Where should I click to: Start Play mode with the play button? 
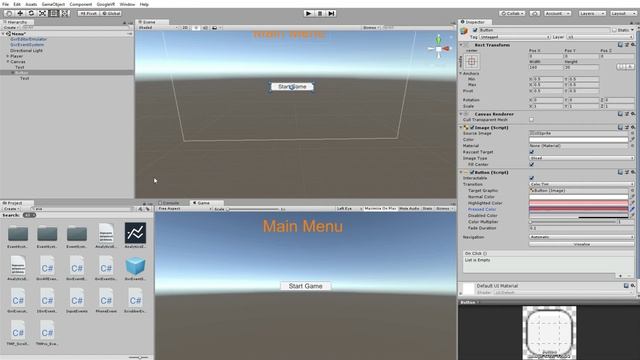(309, 13)
